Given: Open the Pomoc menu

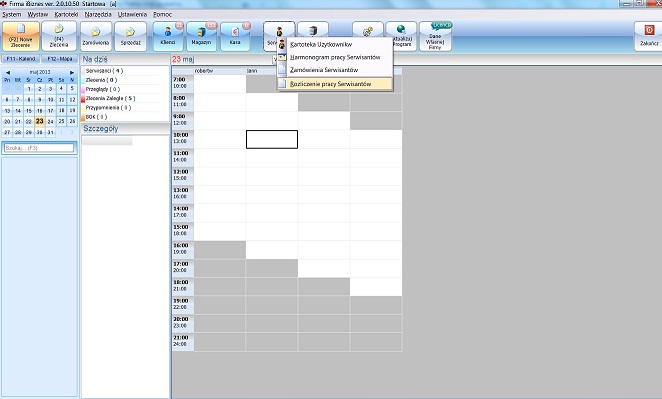Looking at the screenshot, I should click(x=163, y=14).
